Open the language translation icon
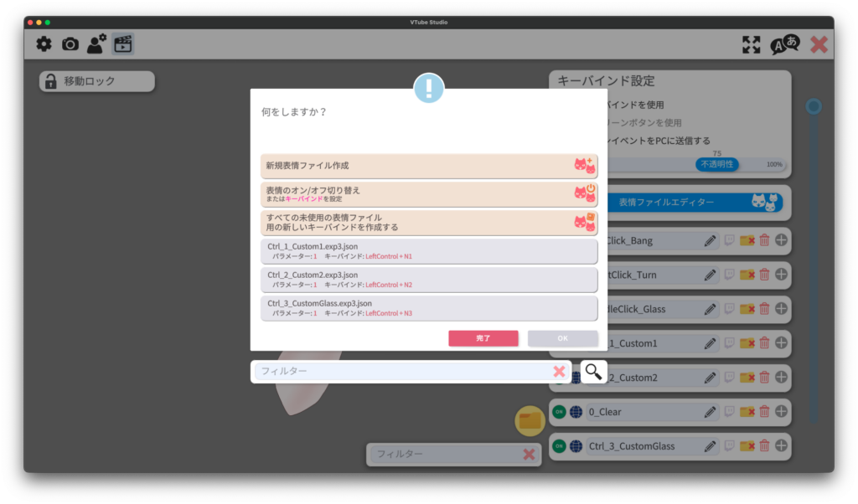 [x=784, y=45]
